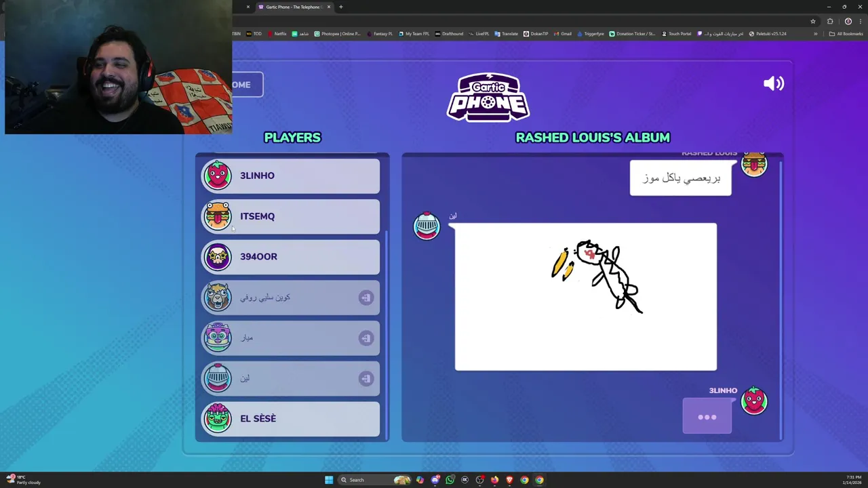Mute the game sound via speaker icon
The width and height of the screenshot is (868, 488).
pyautogui.click(x=774, y=83)
